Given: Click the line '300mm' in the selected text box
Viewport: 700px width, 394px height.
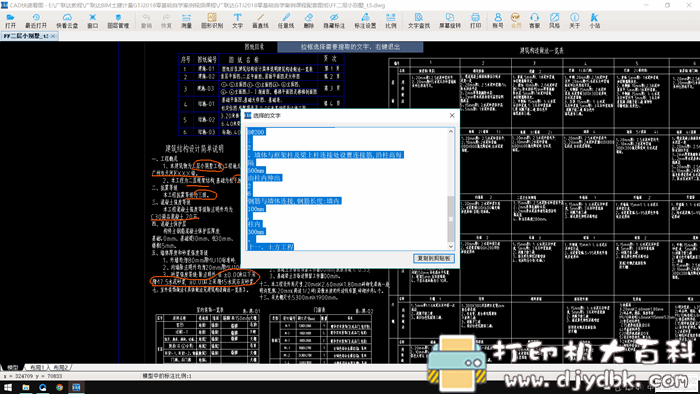Looking at the screenshot, I should pos(256,232).
